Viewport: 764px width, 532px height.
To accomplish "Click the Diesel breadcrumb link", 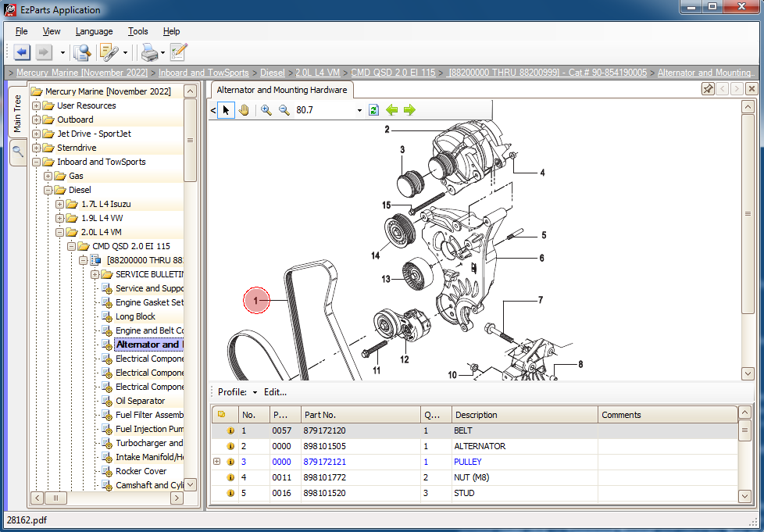I will pos(273,73).
